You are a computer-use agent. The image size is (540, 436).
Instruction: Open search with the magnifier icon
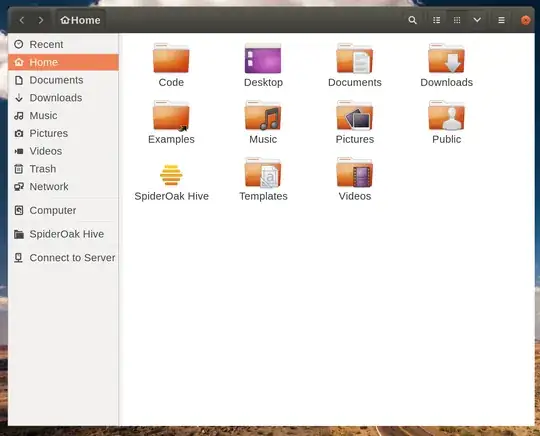(412, 20)
